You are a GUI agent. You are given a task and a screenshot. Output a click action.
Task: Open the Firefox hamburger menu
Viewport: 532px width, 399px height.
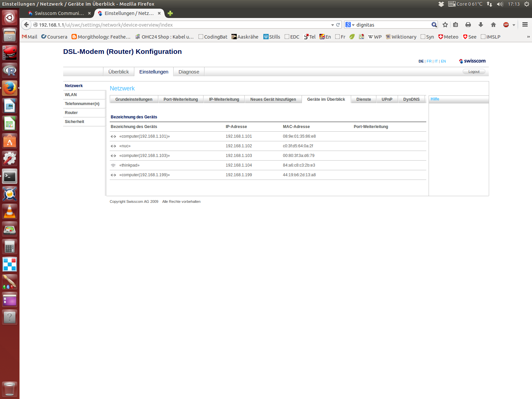click(525, 25)
